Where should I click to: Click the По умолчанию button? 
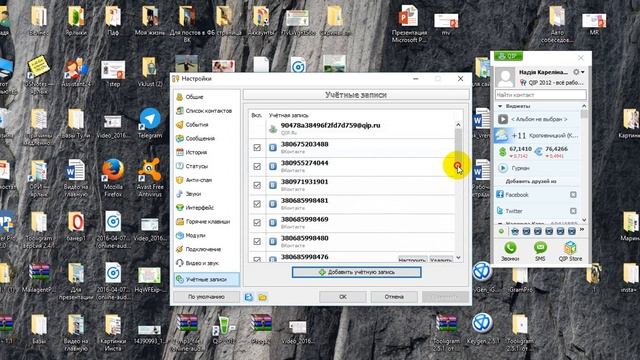click(x=206, y=297)
